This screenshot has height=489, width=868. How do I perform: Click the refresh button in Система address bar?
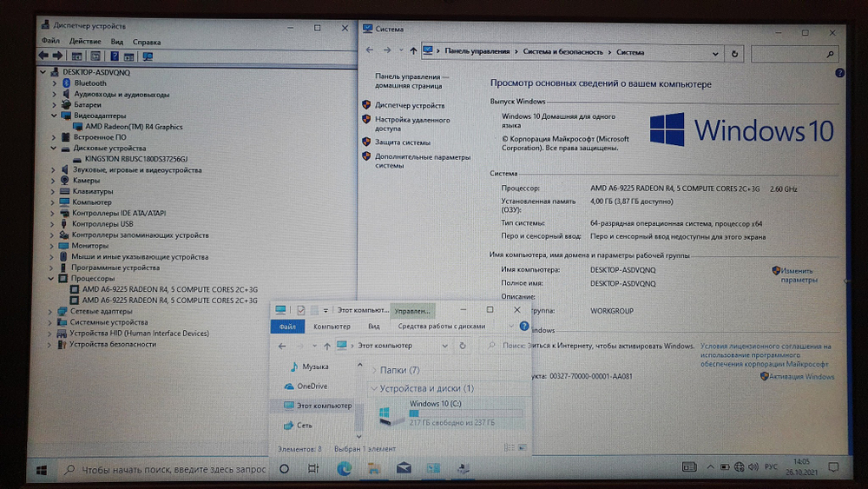click(x=734, y=54)
